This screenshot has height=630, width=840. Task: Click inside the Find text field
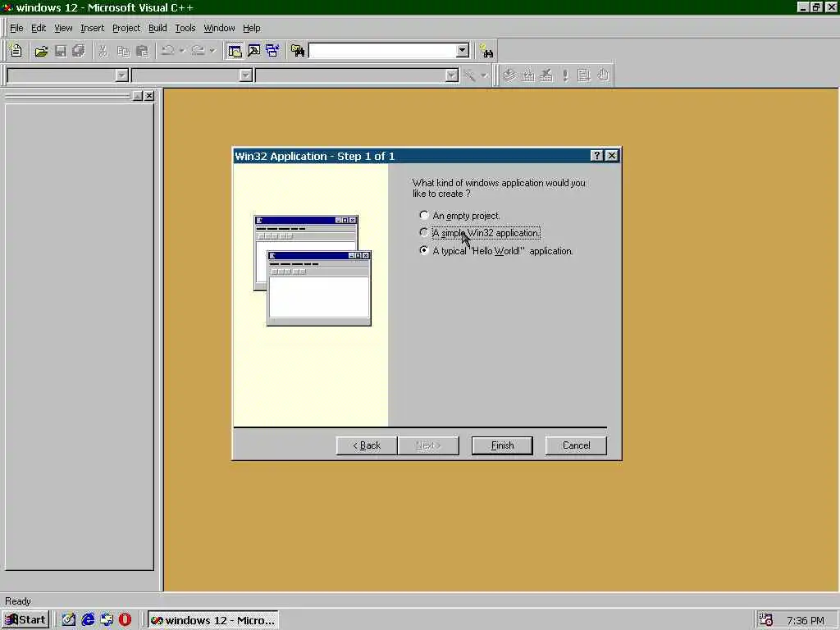[382, 51]
